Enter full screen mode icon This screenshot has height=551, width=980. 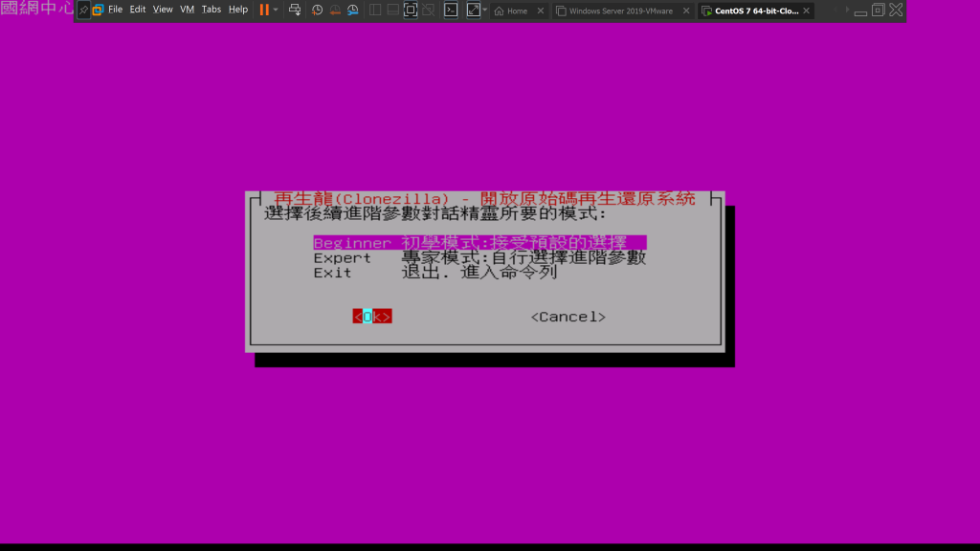(x=411, y=10)
